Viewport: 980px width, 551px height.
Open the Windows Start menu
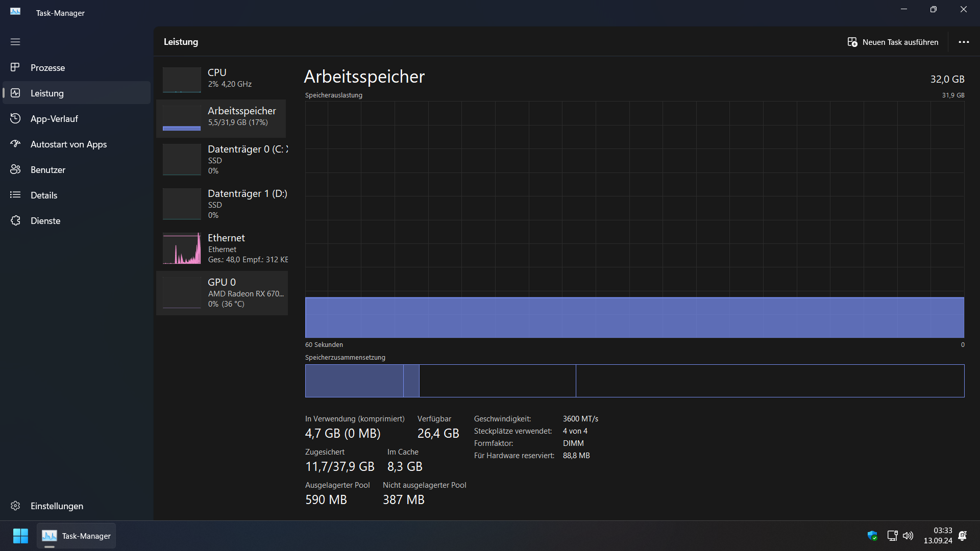[x=20, y=536]
